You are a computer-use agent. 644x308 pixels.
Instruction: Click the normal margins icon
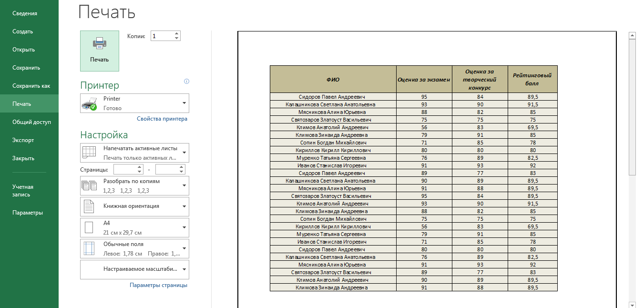89,248
